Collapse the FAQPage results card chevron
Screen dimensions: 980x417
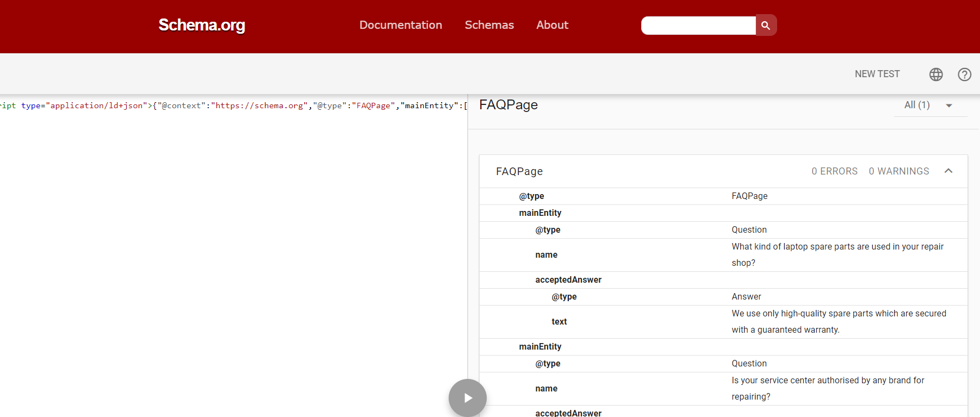pos(948,171)
